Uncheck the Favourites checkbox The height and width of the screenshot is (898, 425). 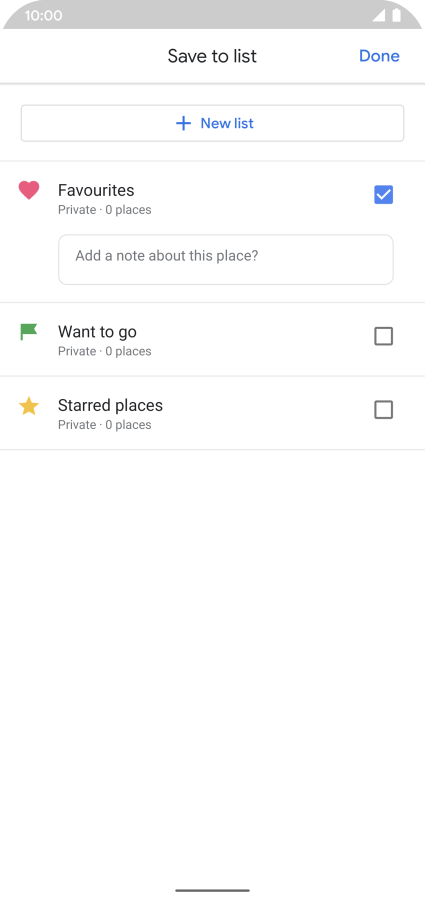click(x=383, y=195)
